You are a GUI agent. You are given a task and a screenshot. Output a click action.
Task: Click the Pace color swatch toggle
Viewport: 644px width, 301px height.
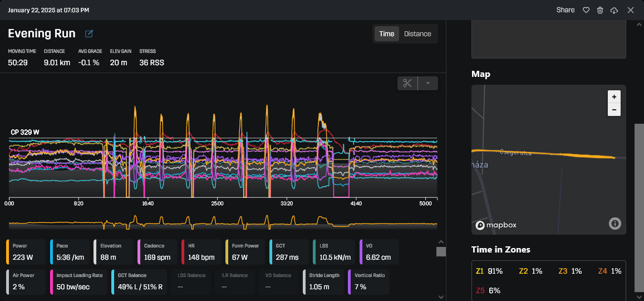pos(52,251)
